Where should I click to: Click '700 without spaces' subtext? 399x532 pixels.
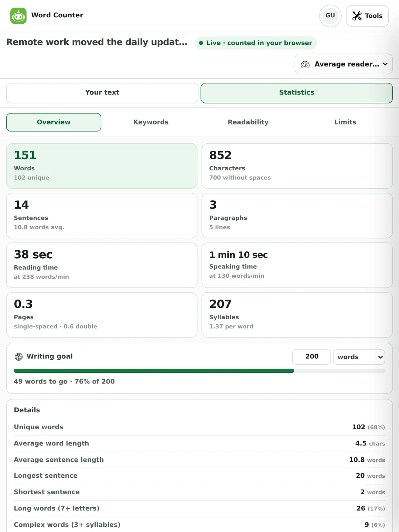[x=240, y=178]
